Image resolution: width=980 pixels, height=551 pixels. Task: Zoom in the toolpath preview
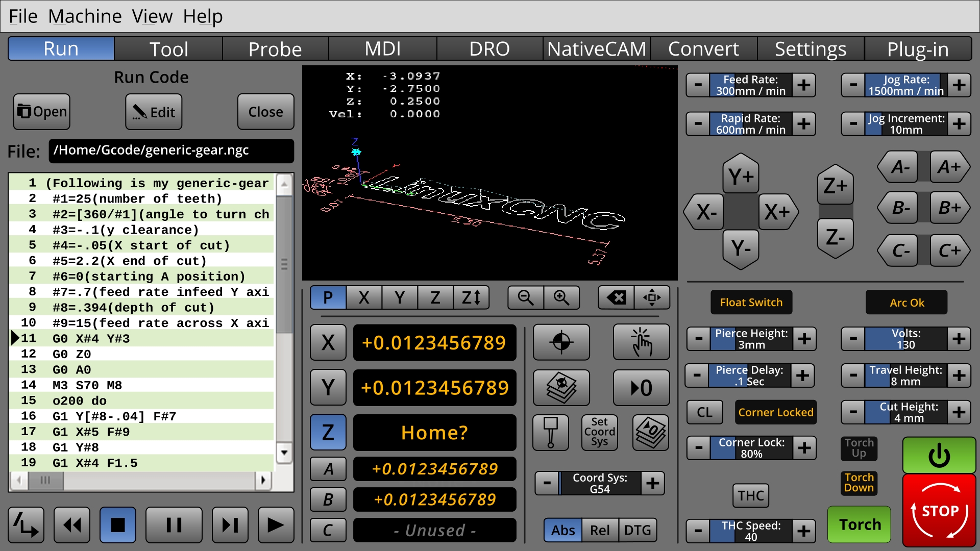coord(561,297)
